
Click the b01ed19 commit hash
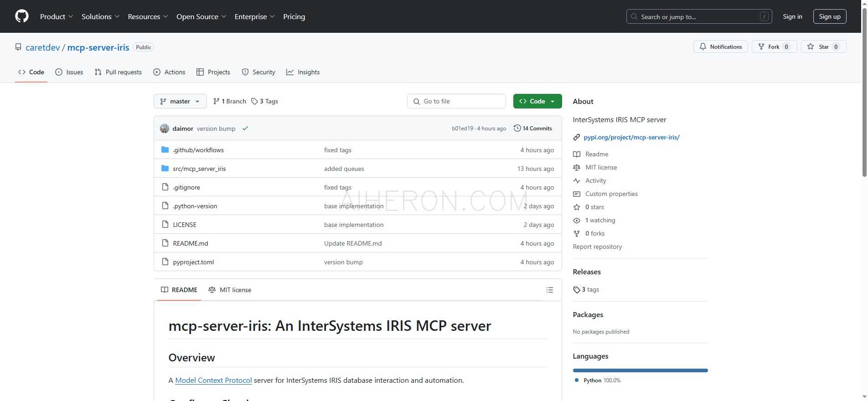point(462,129)
